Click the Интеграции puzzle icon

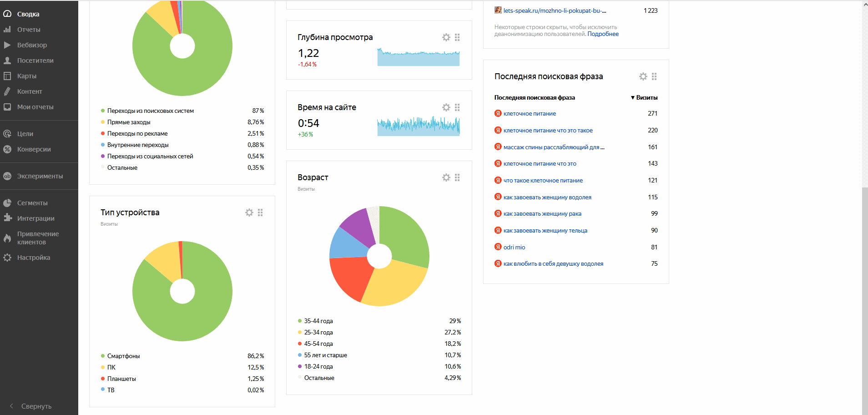click(x=7, y=218)
